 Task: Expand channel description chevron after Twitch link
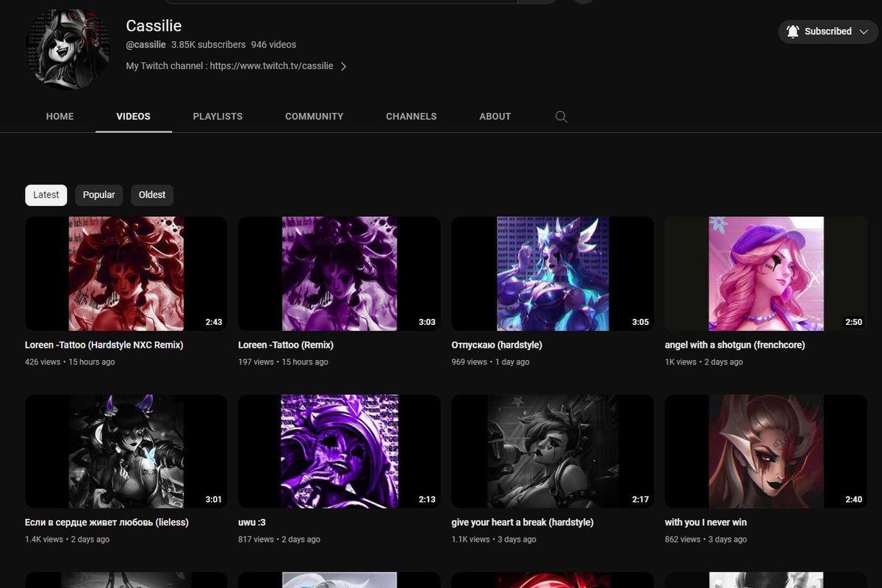343,66
